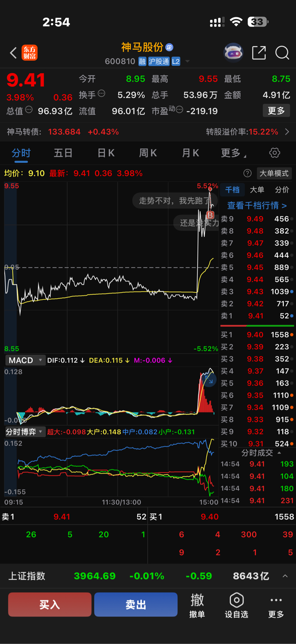Viewport: 296px width, 644px height.
Task: Tap the 买入 buy button
Action: pos(50,605)
